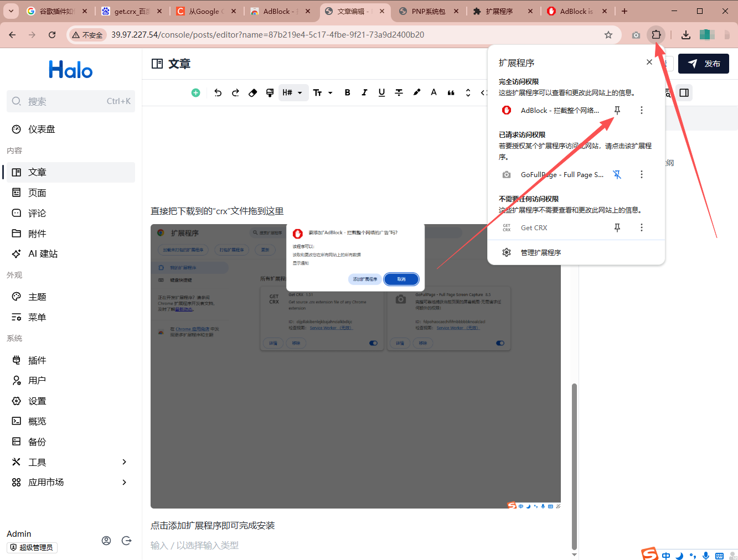Toggle the pin for Get CRX extension
738x560 pixels.
tap(617, 228)
